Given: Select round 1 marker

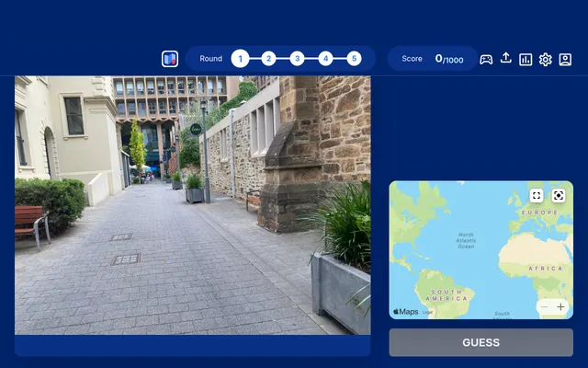Looking at the screenshot, I should tap(240, 59).
